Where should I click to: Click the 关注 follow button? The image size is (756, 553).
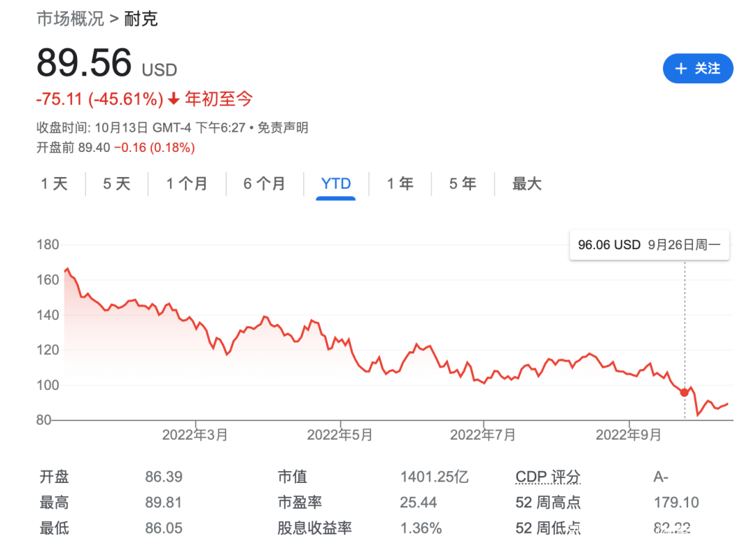[698, 69]
